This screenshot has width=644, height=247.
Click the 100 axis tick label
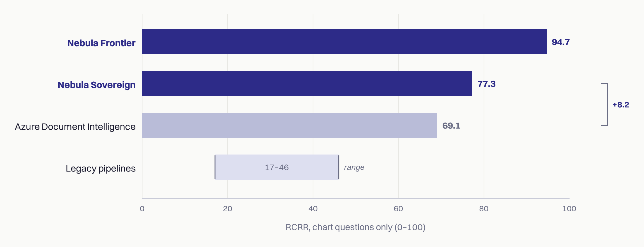coord(569,209)
